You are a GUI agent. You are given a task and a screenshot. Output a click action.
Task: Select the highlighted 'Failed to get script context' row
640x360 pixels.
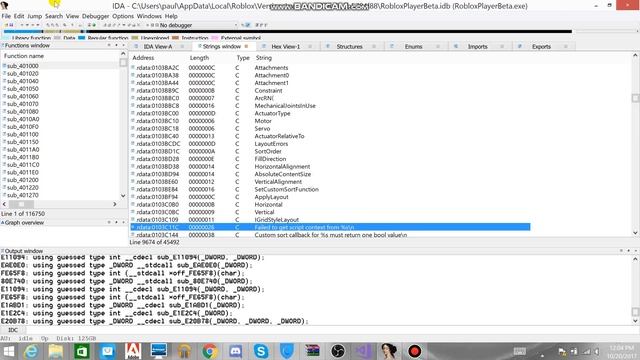pos(330,227)
